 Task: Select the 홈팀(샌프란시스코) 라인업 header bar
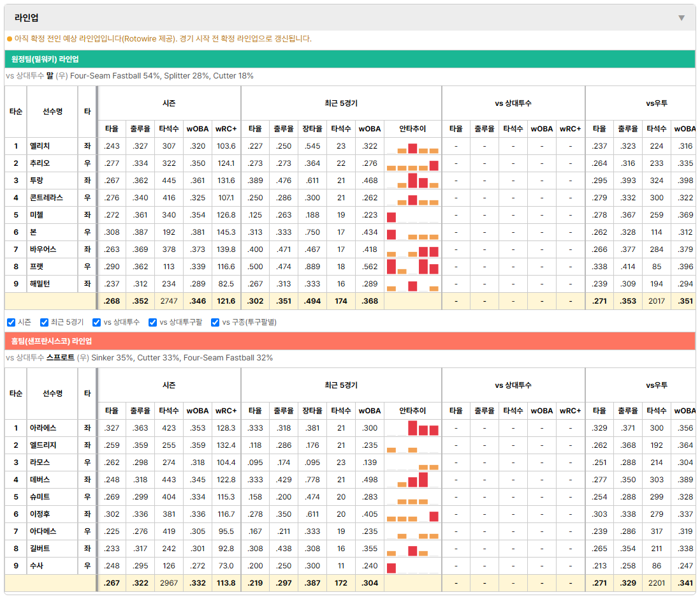(350, 341)
